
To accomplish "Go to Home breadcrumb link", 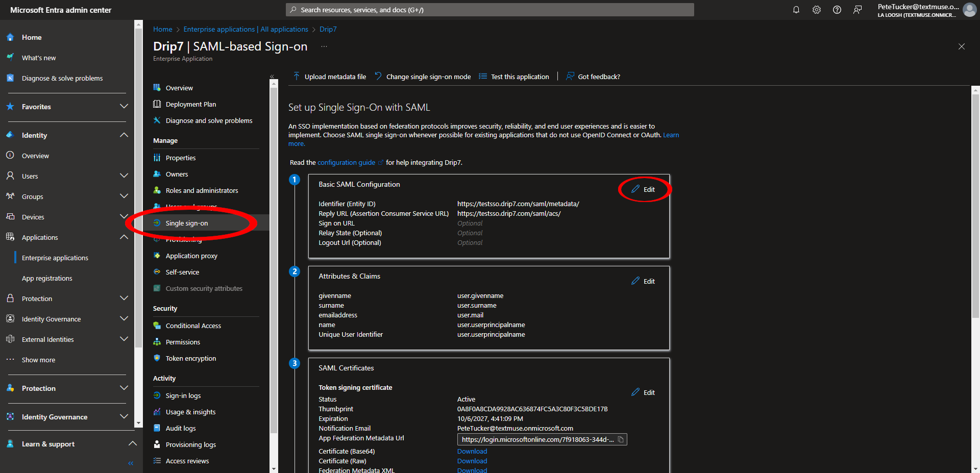I will click(x=163, y=29).
